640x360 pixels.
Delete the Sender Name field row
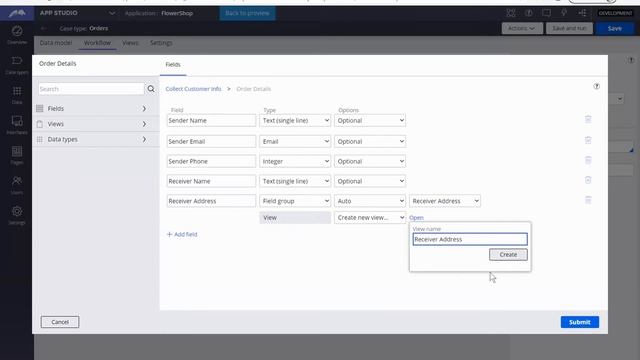[x=588, y=119]
